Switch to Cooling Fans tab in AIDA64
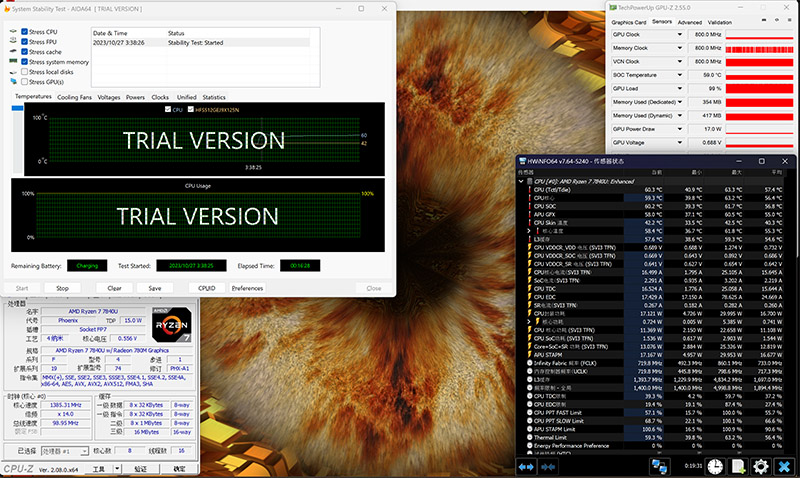The height and width of the screenshot is (478, 800). (74, 97)
